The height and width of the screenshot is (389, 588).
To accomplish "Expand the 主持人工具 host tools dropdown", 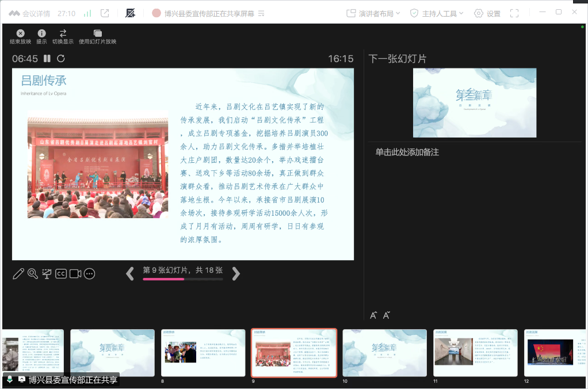I will point(436,13).
